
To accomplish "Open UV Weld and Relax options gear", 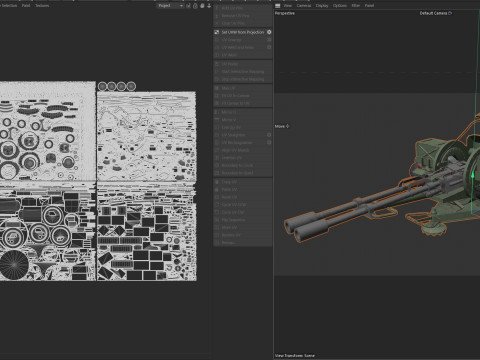I will [269, 47].
